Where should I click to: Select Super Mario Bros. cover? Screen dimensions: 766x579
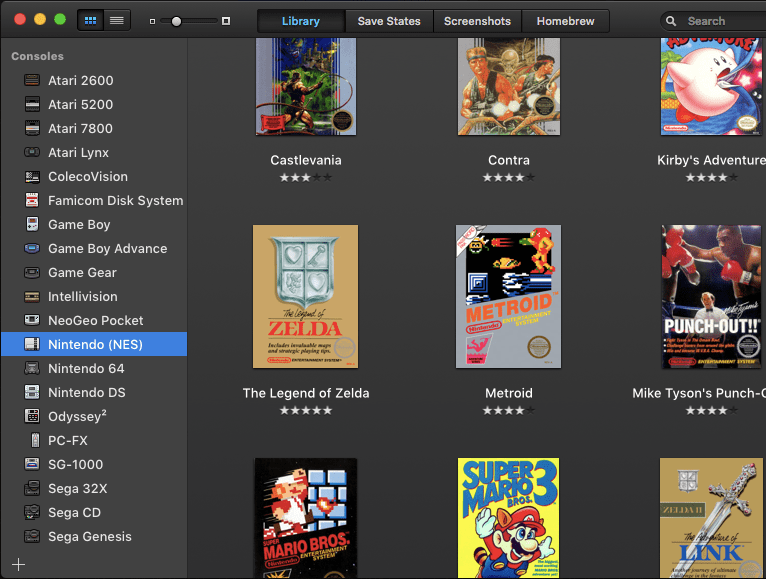click(x=305, y=518)
